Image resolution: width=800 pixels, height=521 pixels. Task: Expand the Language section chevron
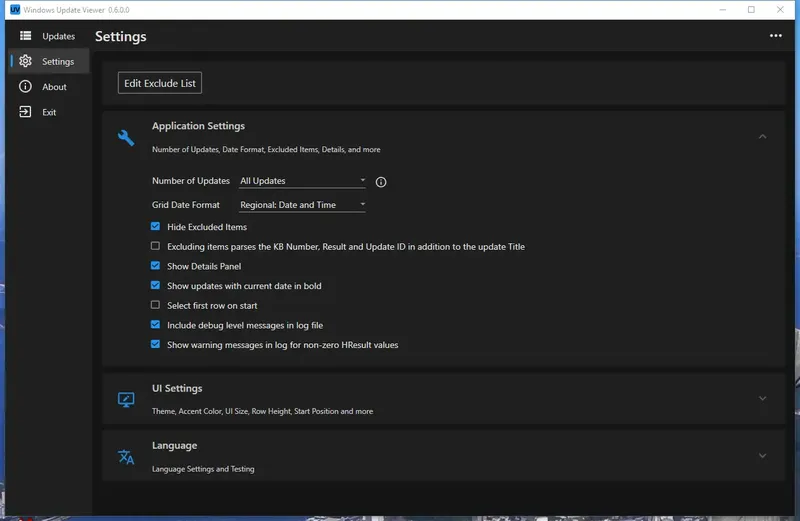coord(762,456)
